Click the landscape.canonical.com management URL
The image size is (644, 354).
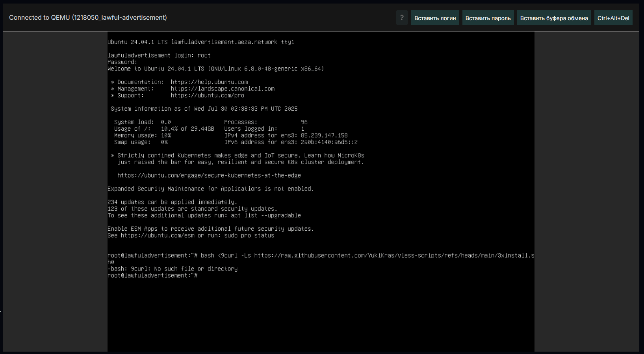click(223, 89)
